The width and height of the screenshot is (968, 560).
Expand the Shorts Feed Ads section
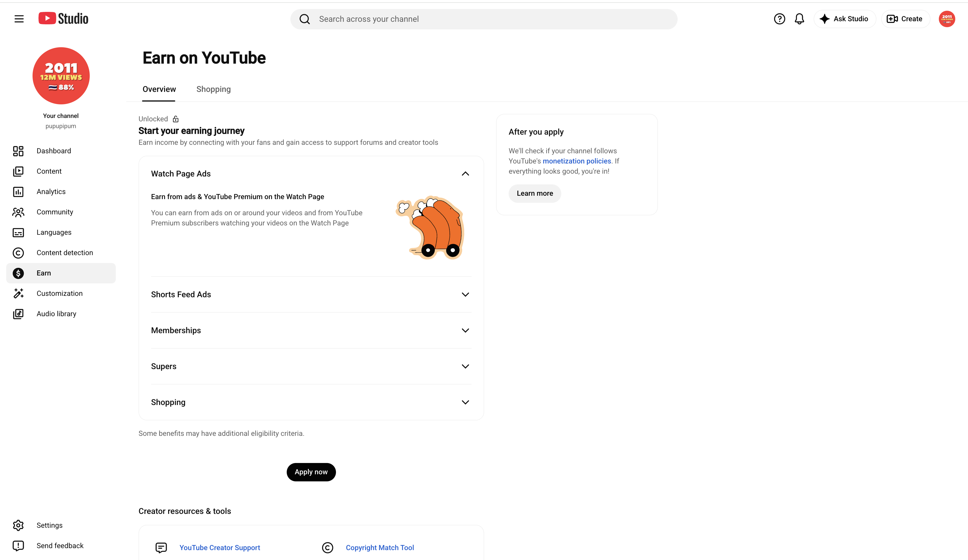465,294
